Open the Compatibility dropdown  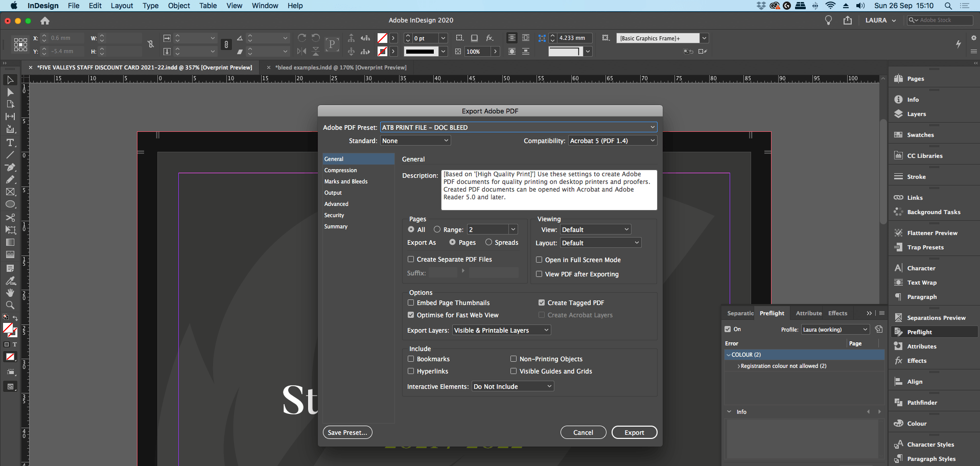tap(613, 141)
